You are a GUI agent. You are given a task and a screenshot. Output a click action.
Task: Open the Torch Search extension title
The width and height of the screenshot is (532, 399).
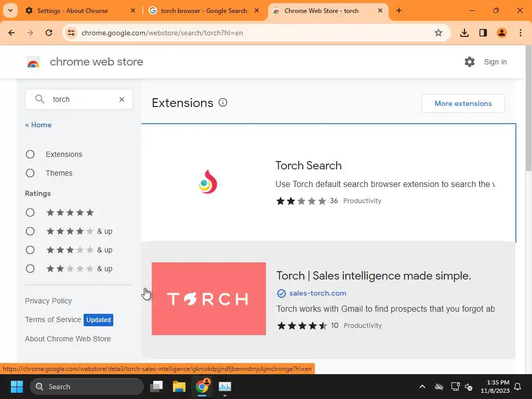pos(309,165)
